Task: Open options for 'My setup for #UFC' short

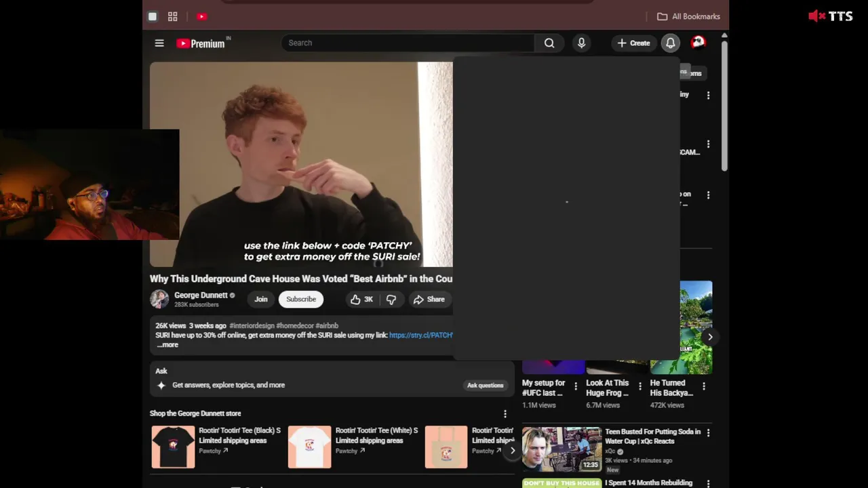Action: 576,386
